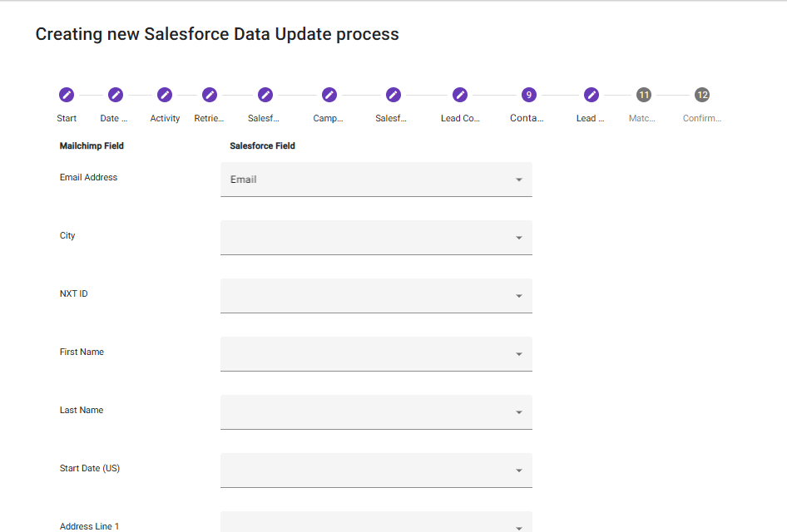The height and width of the screenshot is (532, 787).
Task: Click the first Salesf... step label
Action: coord(265,118)
